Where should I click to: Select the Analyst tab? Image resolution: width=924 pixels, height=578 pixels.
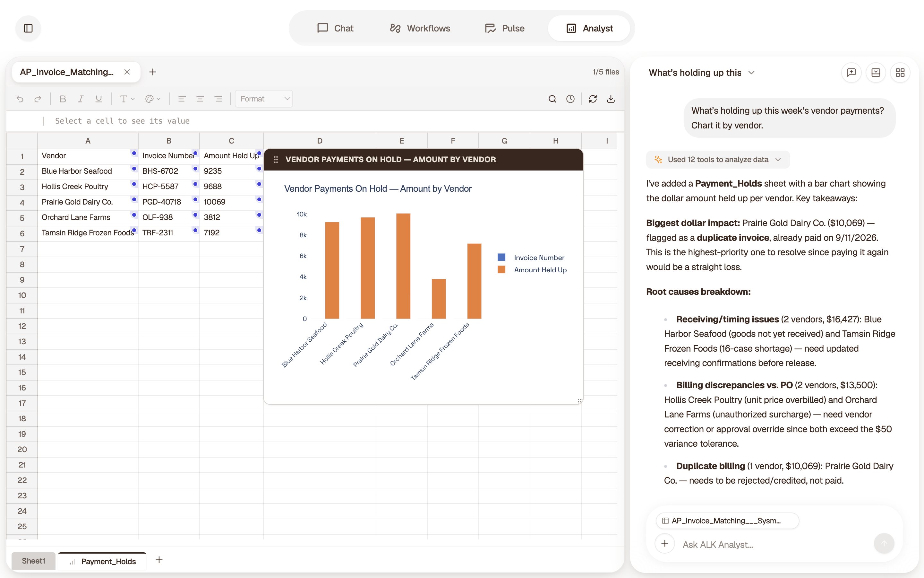click(x=589, y=28)
